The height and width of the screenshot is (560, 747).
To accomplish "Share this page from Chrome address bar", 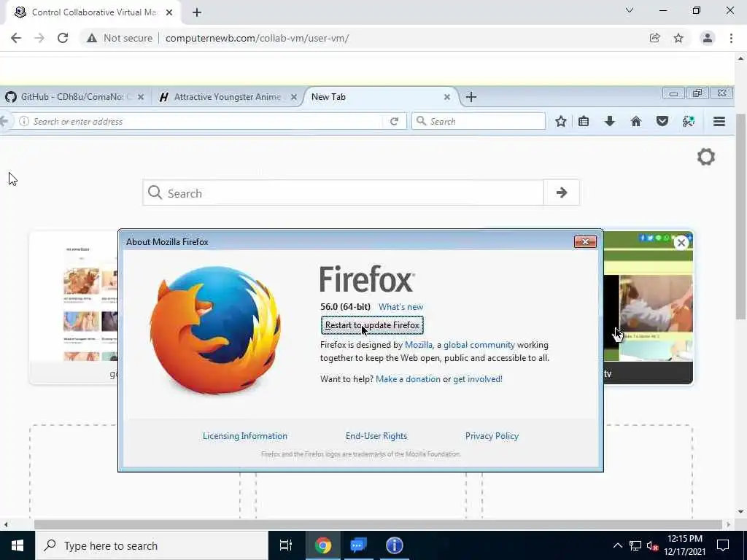I will tap(654, 38).
